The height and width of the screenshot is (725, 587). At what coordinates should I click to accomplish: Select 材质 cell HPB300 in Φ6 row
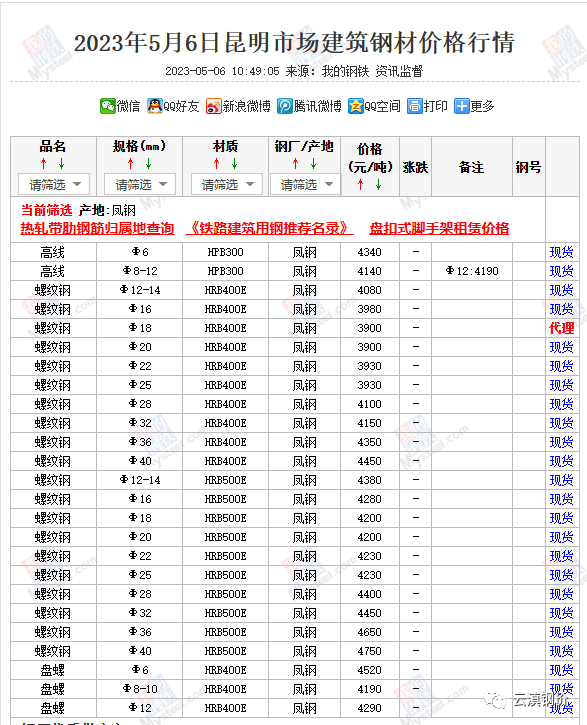[226, 252]
